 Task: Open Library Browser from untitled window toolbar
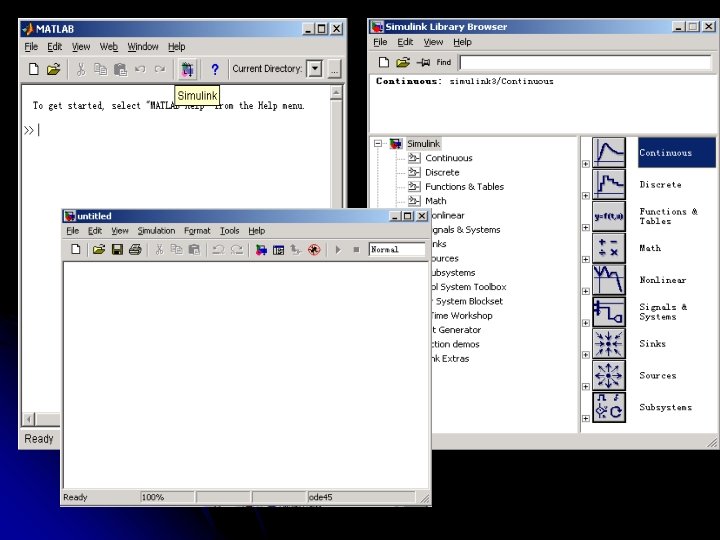[x=261, y=249]
